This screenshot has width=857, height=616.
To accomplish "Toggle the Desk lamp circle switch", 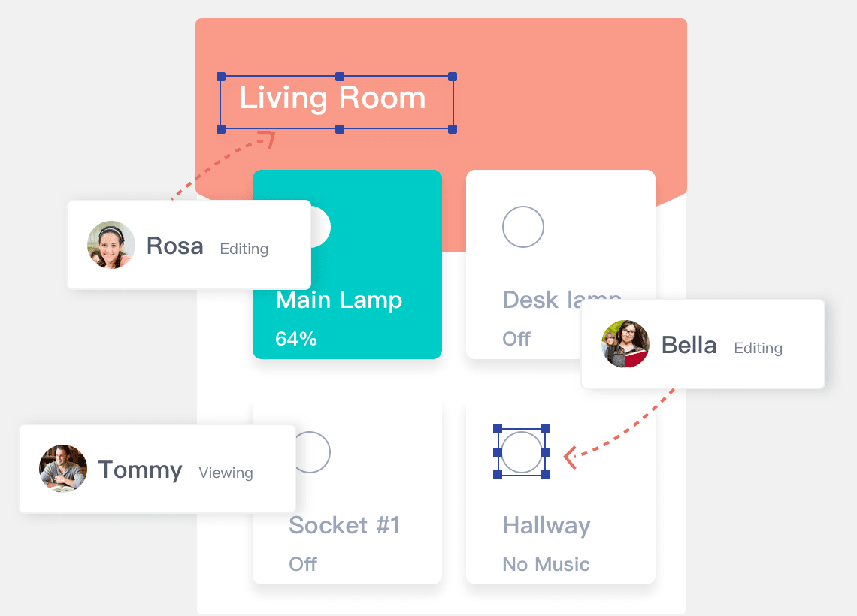I will [x=522, y=227].
